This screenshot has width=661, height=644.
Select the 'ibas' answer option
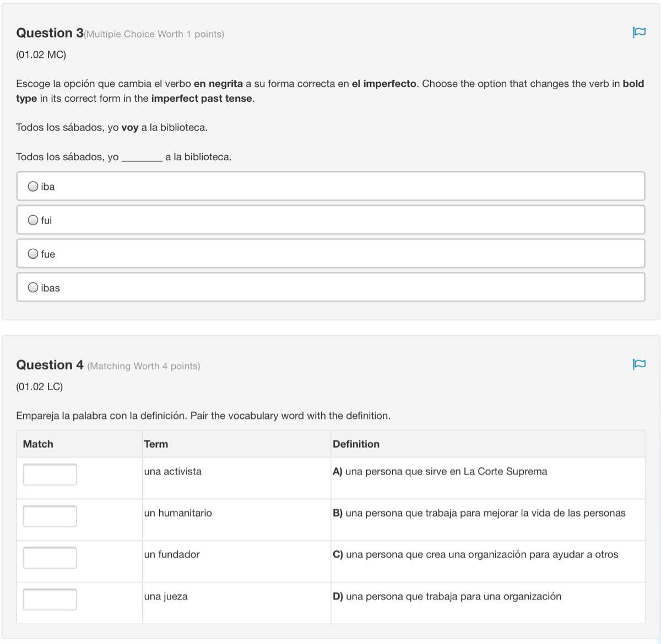(33, 287)
